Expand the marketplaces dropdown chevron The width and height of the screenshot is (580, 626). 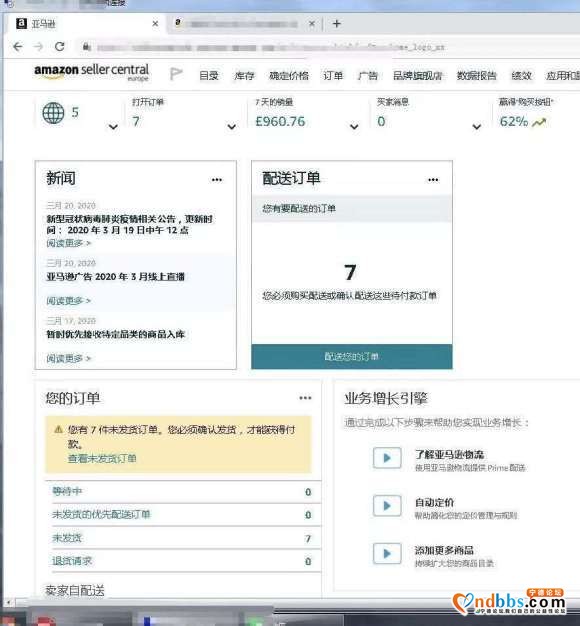[113, 127]
